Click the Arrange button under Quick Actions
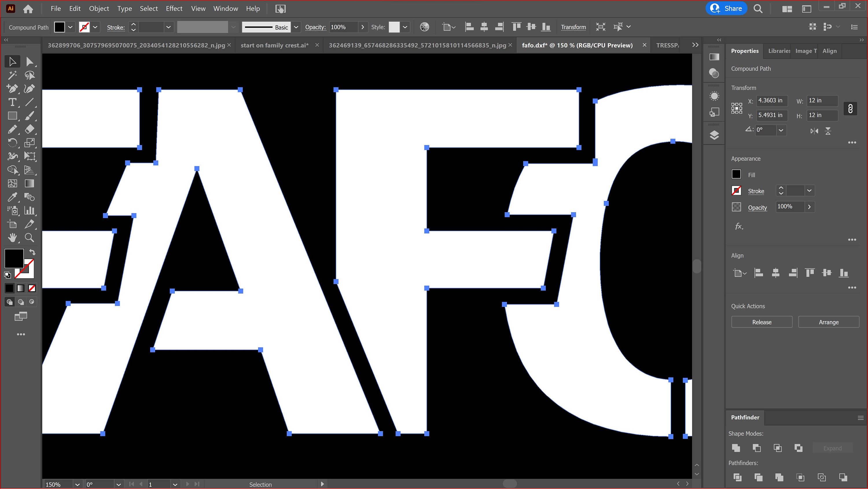This screenshot has height=489, width=868. pos(828,322)
